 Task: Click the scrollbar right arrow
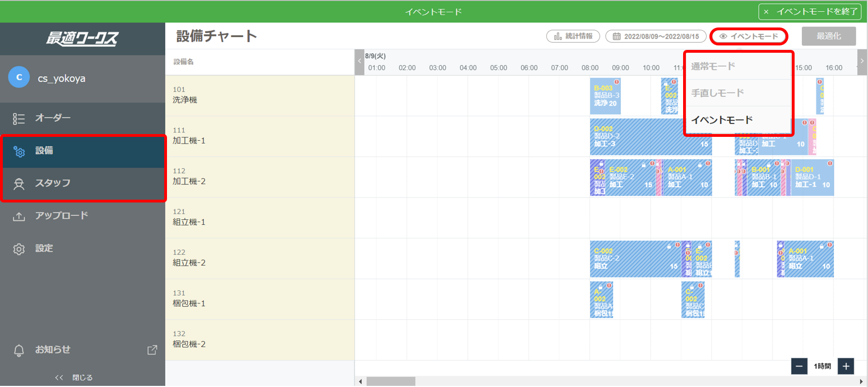863,381
